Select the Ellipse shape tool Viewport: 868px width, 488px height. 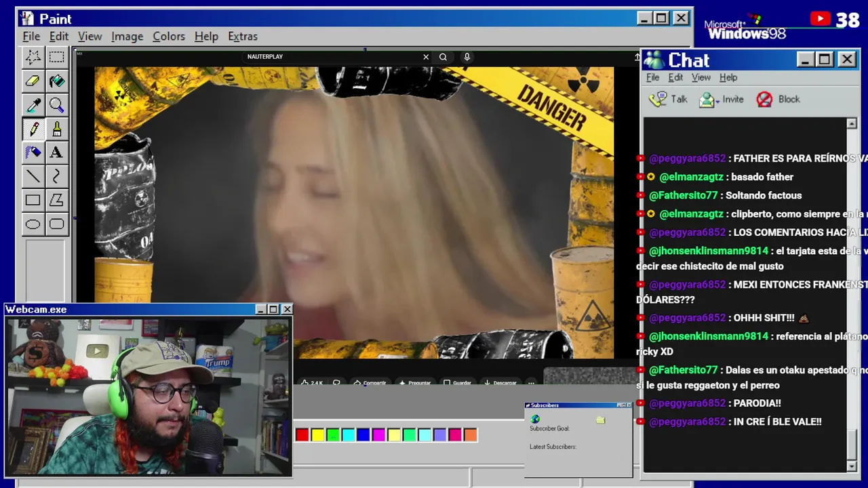33,224
